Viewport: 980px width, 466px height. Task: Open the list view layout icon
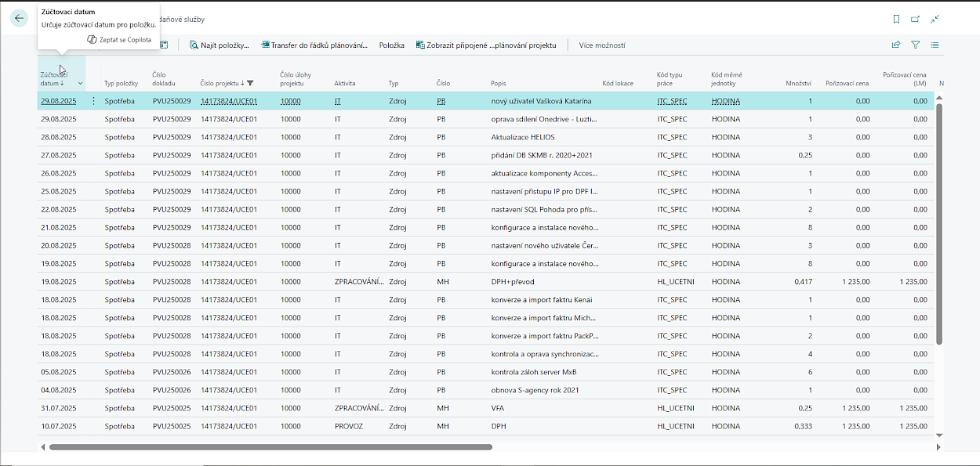tap(935, 45)
